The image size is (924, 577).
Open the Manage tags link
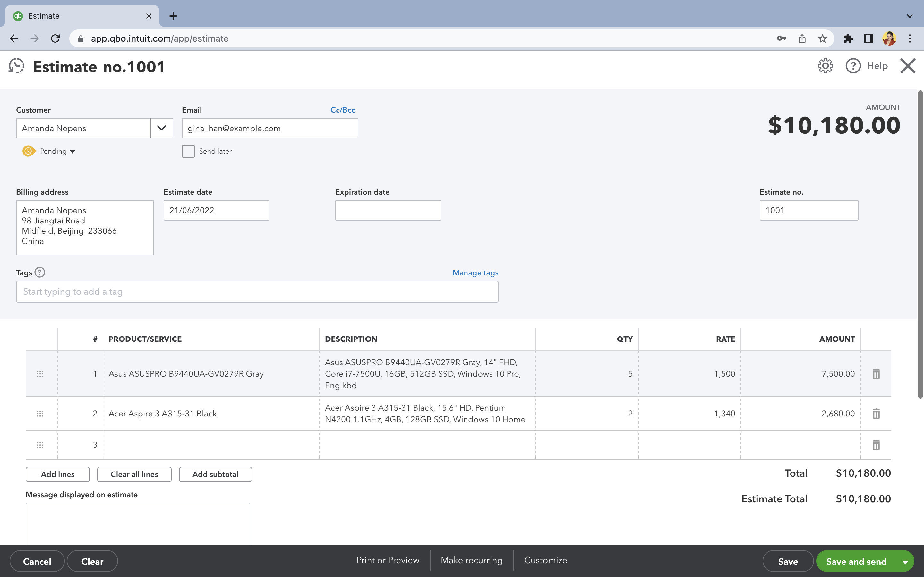point(475,273)
